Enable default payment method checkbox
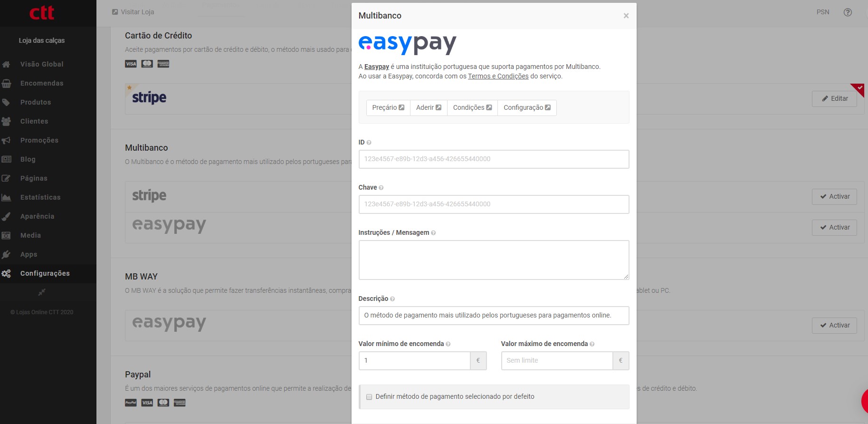The image size is (868, 424). [369, 397]
